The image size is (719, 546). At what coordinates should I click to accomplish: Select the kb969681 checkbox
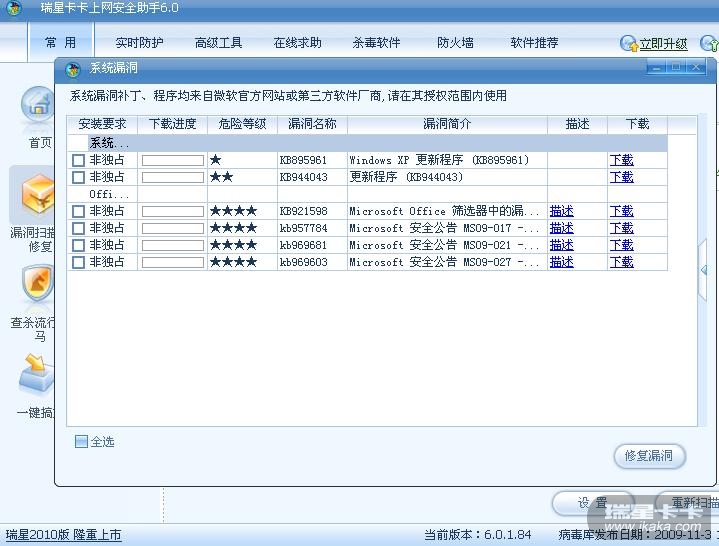pos(78,245)
